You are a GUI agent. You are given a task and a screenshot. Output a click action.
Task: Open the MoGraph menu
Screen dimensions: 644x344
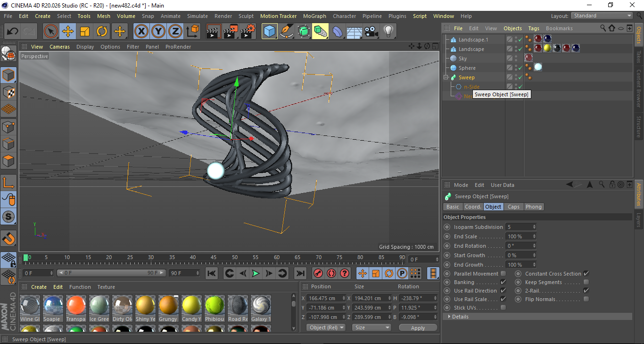[314, 16]
